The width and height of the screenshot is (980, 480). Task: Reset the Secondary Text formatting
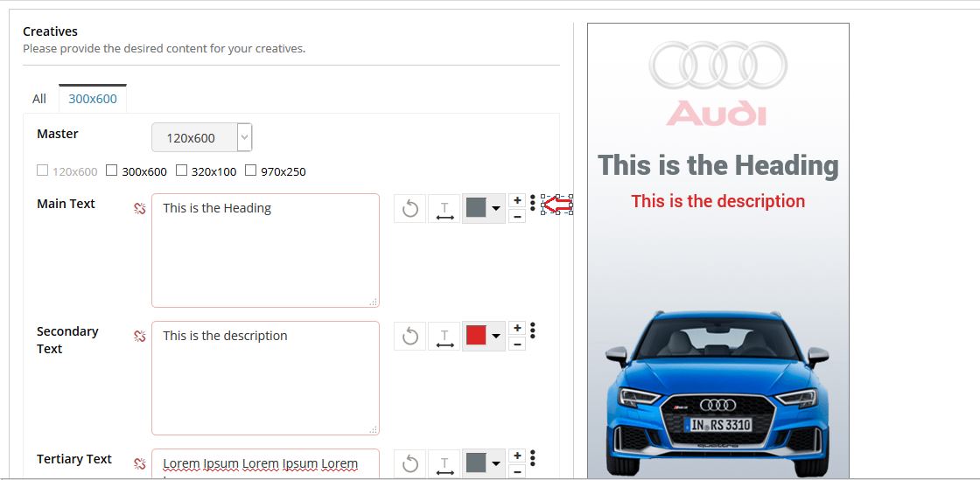(410, 337)
